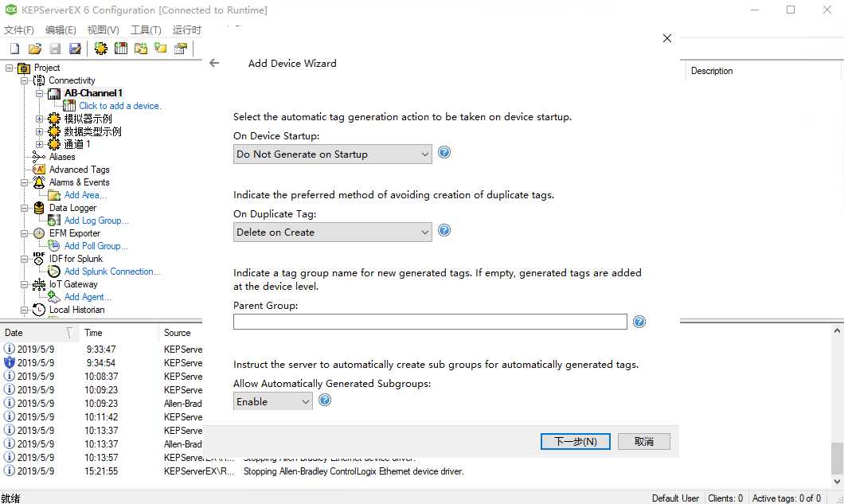Click the Parent Group text field
This screenshot has height=504, width=844.
coord(430,322)
